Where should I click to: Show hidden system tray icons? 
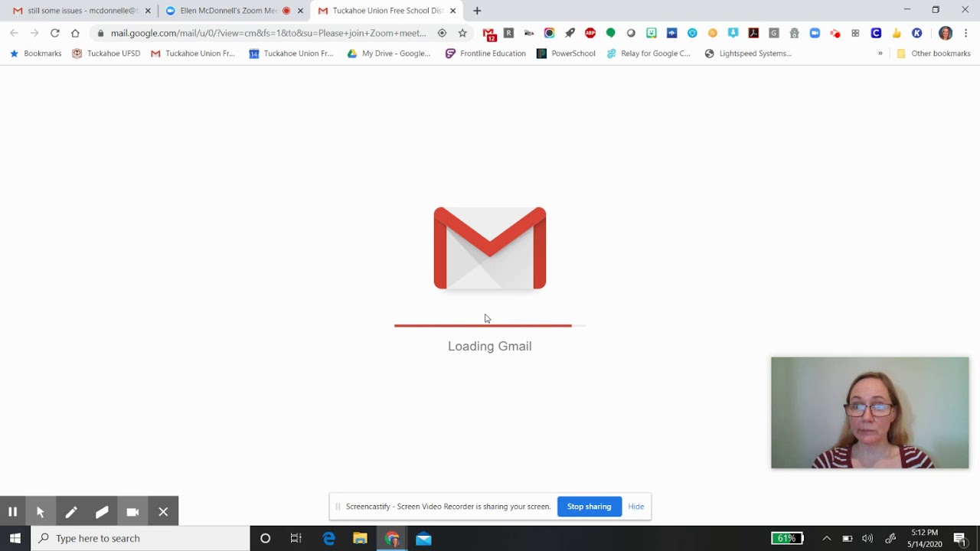pos(826,538)
